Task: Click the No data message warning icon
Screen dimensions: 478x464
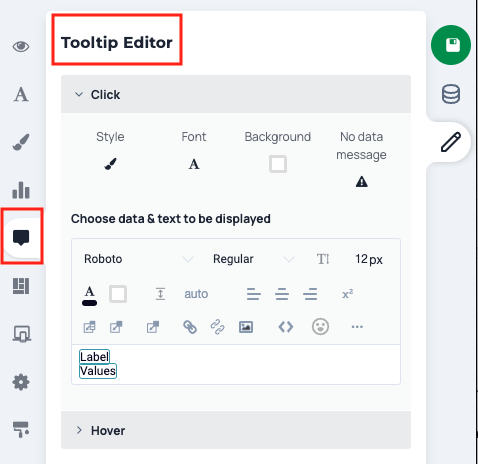Action: point(361,182)
